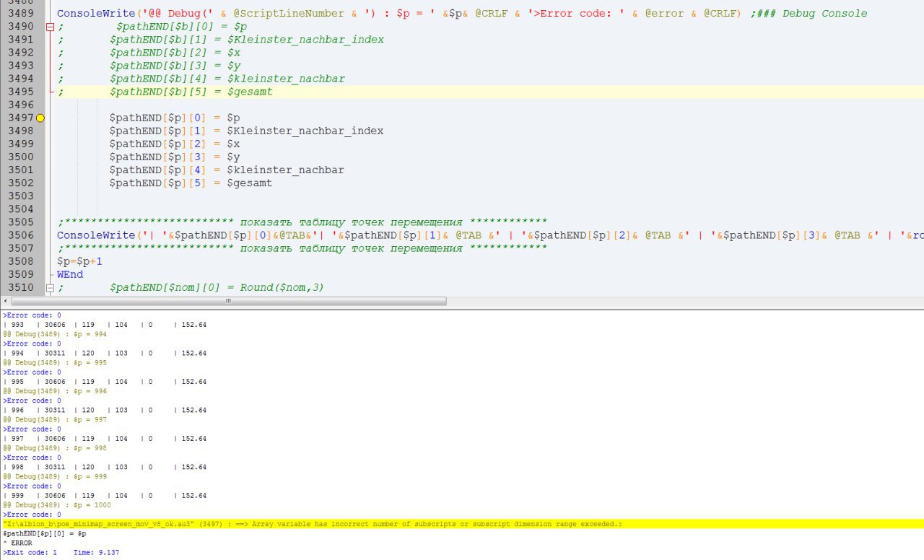Click the left arrow of the horizontal scrollbar
The height and width of the screenshot is (560, 924).
[6, 301]
